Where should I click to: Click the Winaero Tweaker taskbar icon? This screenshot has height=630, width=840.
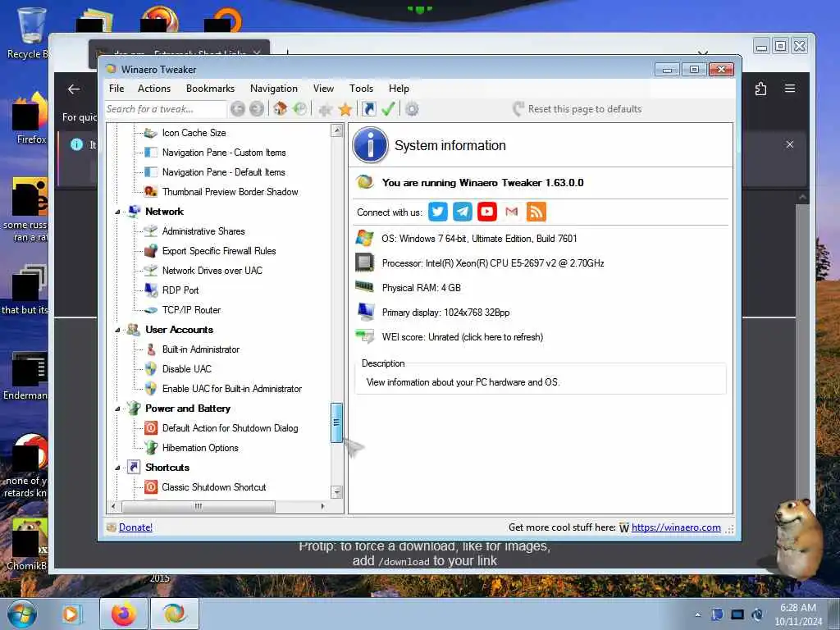click(x=175, y=614)
